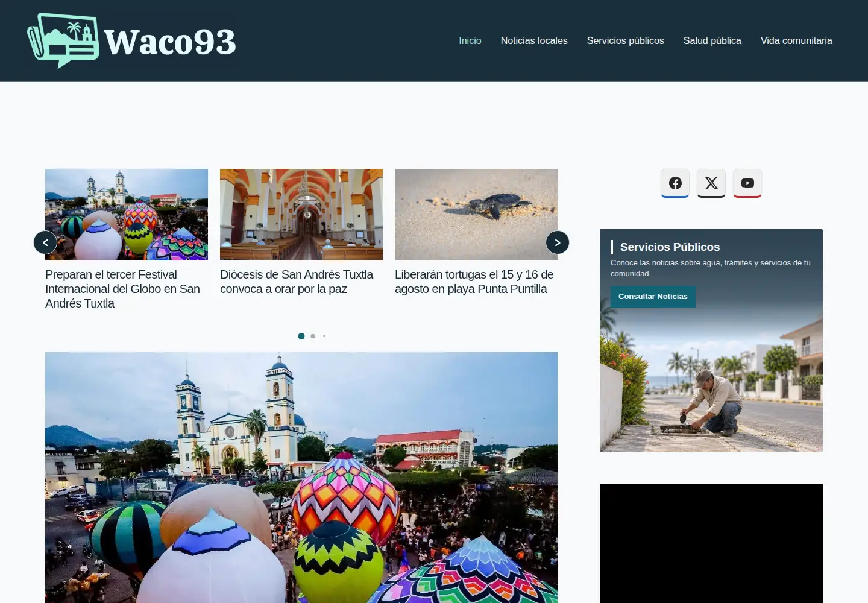Image resolution: width=868 pixels, height=603 pixels.
Task: Select the third carousel pagination dot
Action: [x=324, y=336]
